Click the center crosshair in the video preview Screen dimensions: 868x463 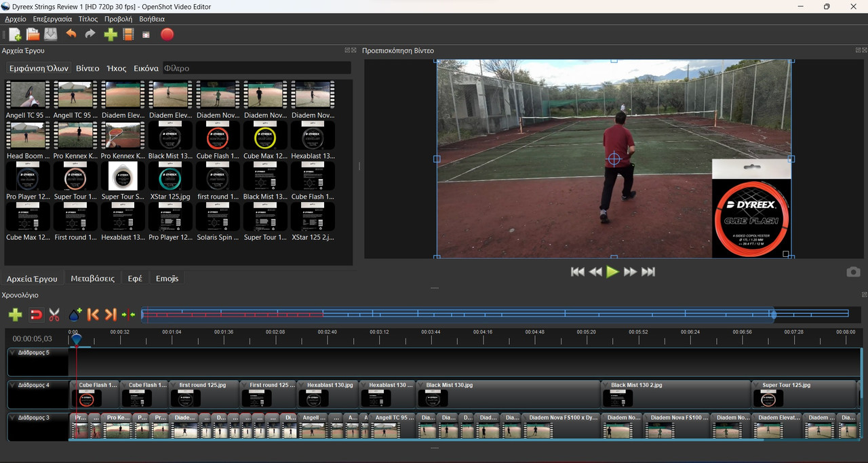pyautogui.click(x=614, y=159)
